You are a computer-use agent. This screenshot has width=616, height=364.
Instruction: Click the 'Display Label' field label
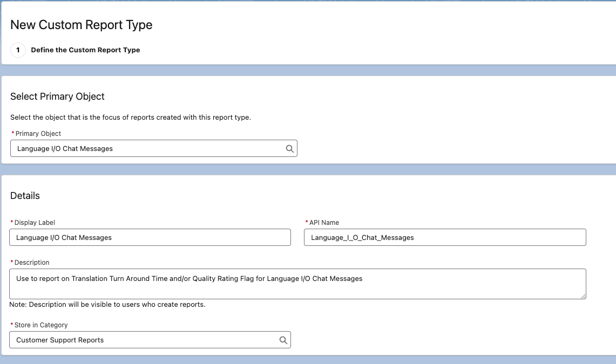click(35, 222)
